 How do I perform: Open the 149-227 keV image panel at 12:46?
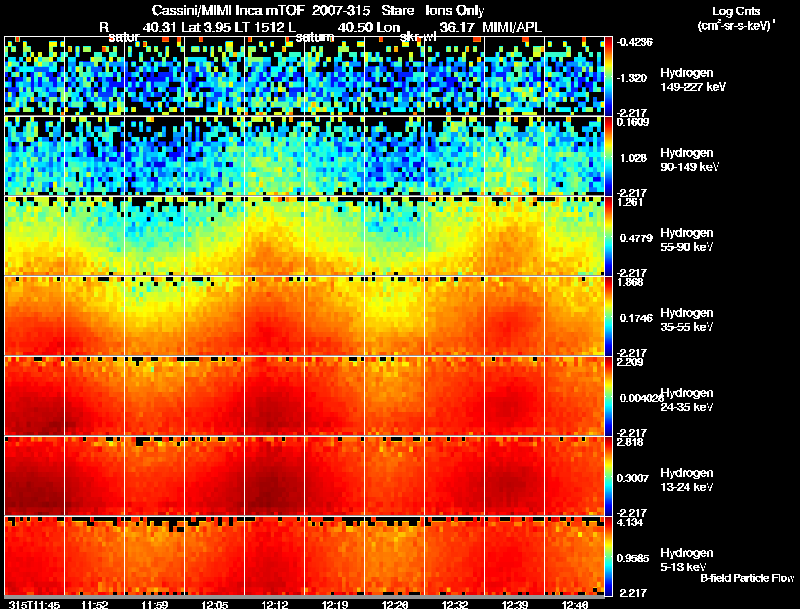(x=574, y=76)
